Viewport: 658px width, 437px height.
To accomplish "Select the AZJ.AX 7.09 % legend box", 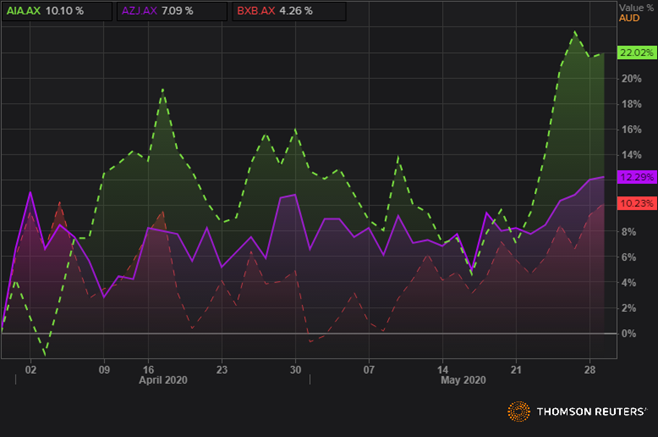I will [x=172, y=11].
